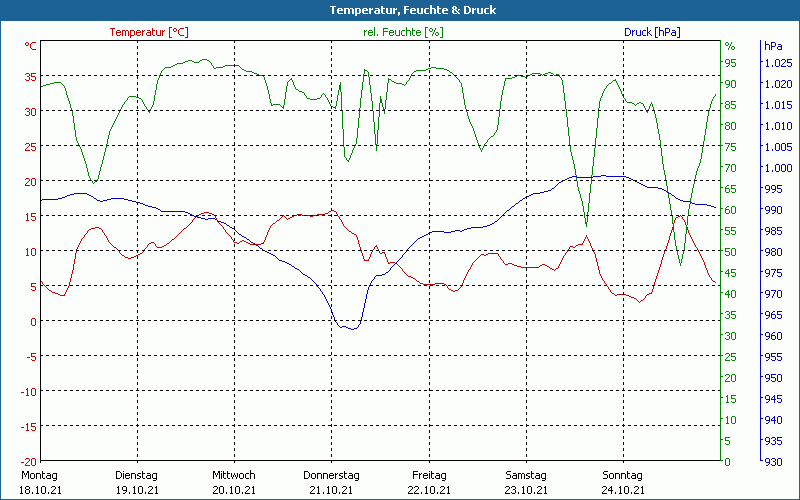Image resolution: width=800 pixels, height=500 pixels.
Task: Click the date '19.10.21'
Action: (137, 490)
